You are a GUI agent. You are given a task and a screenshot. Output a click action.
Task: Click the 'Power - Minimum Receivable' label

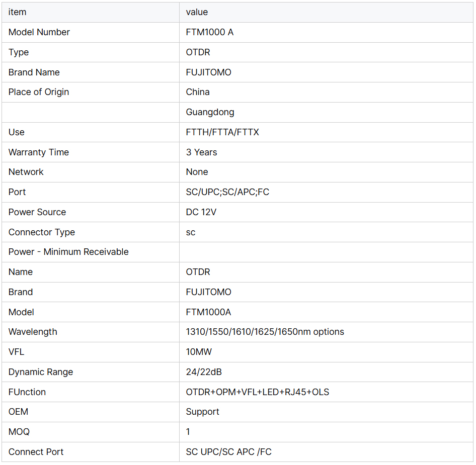click(x=68, y=252)
